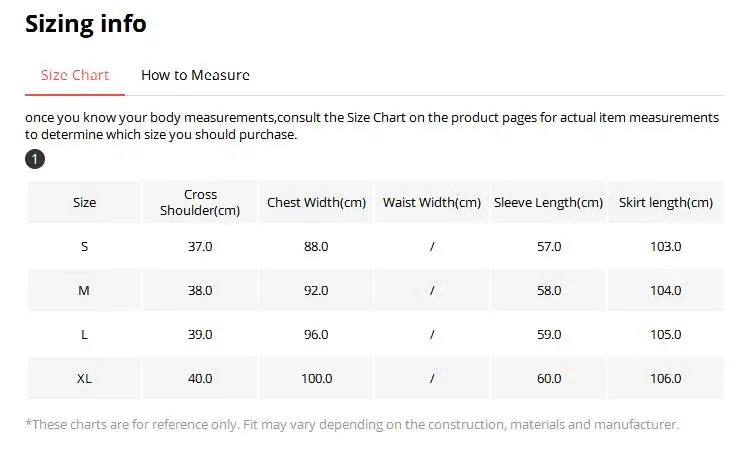This screenshot has height=462, width=750.
Task: Select the M size row label
Action: [85, 291]
